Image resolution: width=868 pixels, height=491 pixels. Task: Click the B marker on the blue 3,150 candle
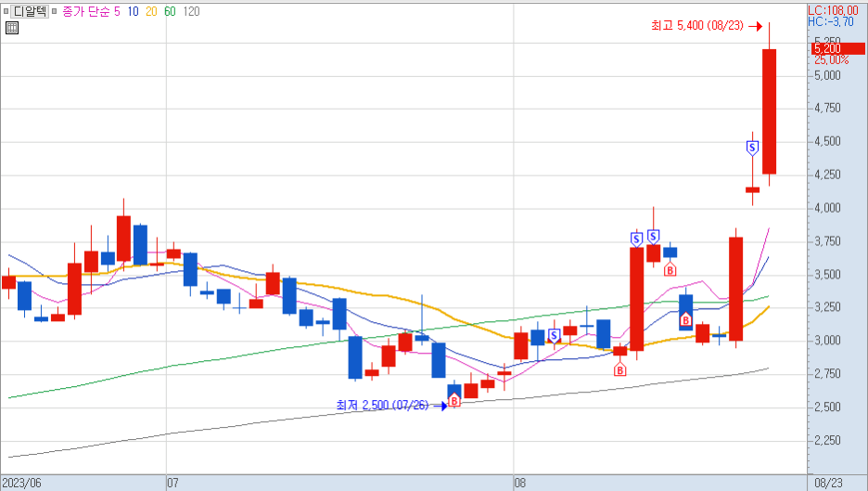(685, 320)
